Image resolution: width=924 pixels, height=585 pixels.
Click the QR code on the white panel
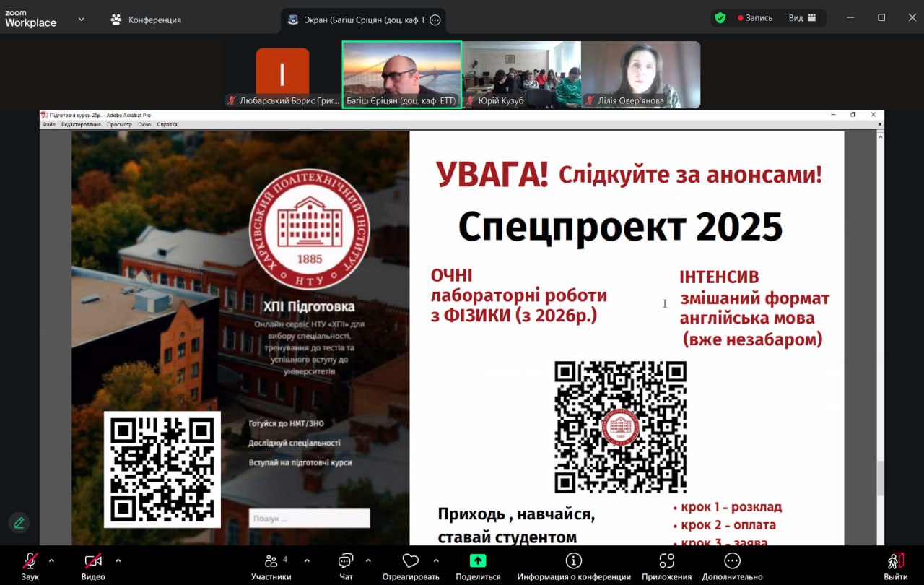(620, 427)
